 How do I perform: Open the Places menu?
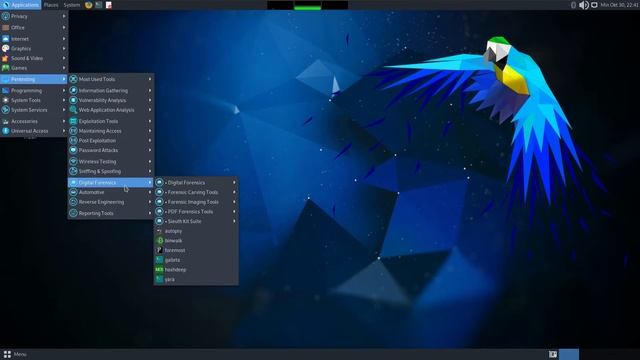coord(51,5)
